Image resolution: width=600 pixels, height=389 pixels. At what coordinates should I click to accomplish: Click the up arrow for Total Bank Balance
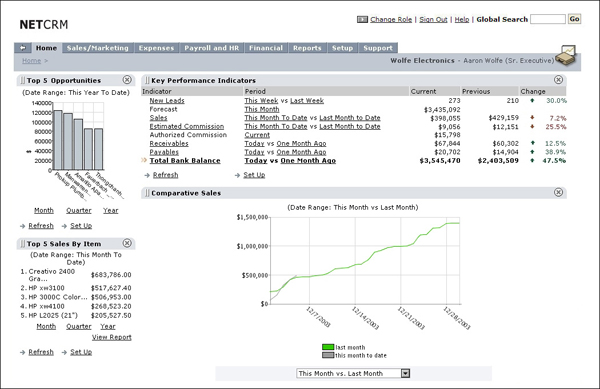532,161
